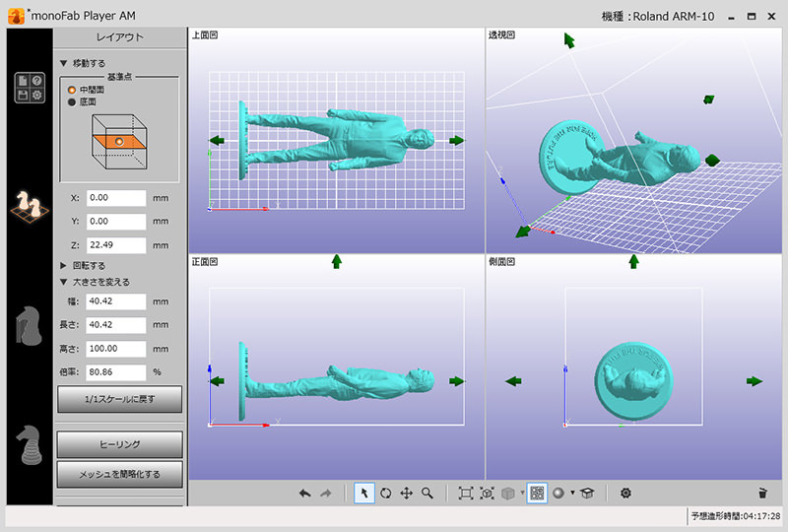Select 底面 base point radio button
Screen dimensions: 788x532
(x=72, y=101)
